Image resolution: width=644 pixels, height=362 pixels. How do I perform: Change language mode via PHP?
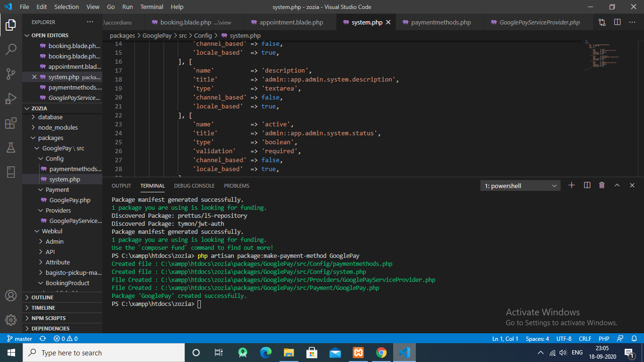coord(604,338)
